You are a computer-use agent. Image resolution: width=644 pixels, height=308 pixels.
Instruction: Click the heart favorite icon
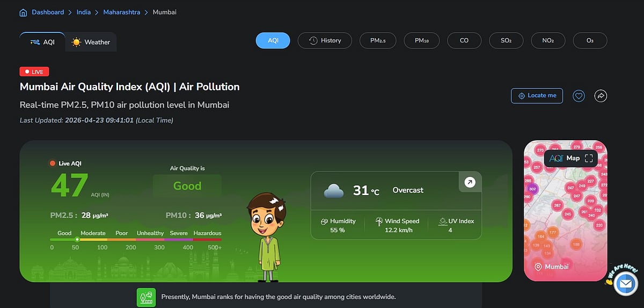pyautogui.click(x=579, y=96)
